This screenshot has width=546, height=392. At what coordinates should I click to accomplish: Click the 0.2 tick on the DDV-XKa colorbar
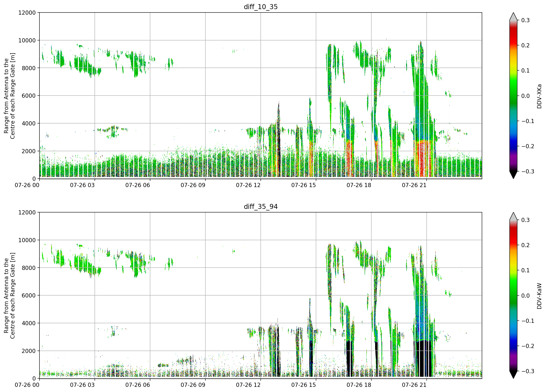point(526,45)
